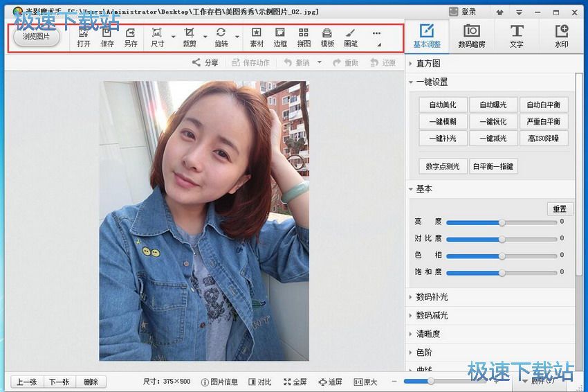This screenshot has height=392, width=588.
Task: Adjust the 对比度 contrast slider
Action: [502, 239]
